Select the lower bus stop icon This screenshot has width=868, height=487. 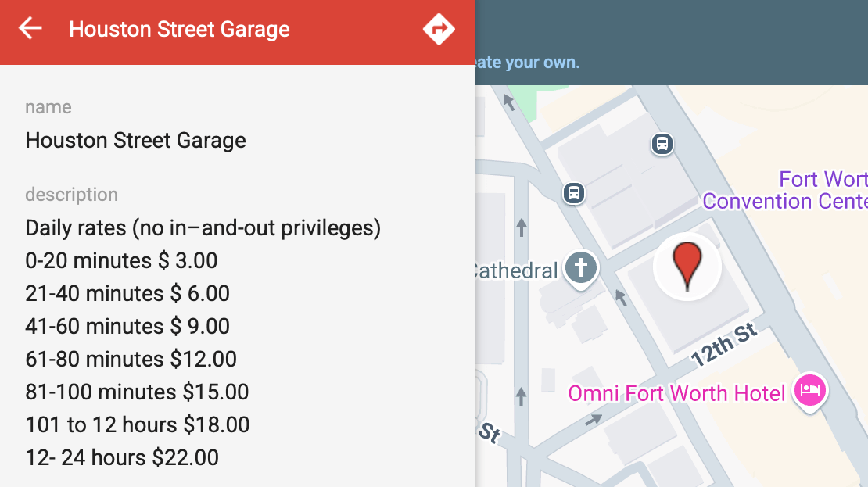[574, 192]
